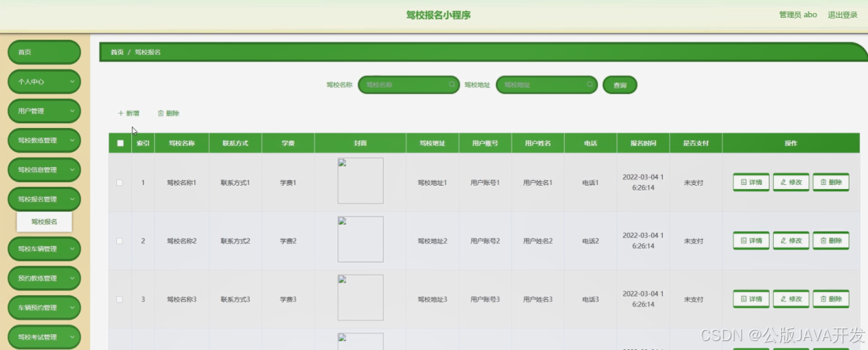Expand the 预约教练管理 sidebar menu
868x350 pixels.
44,278
